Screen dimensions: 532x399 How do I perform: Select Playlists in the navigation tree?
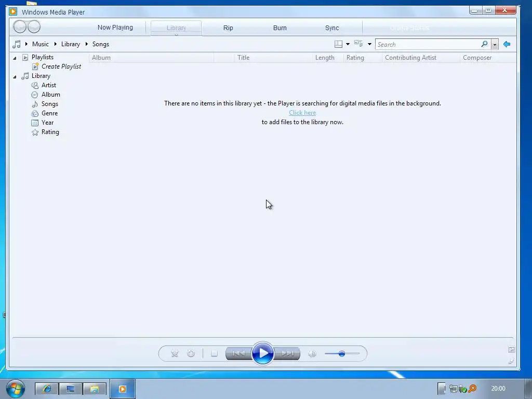(x=43, y=57)
